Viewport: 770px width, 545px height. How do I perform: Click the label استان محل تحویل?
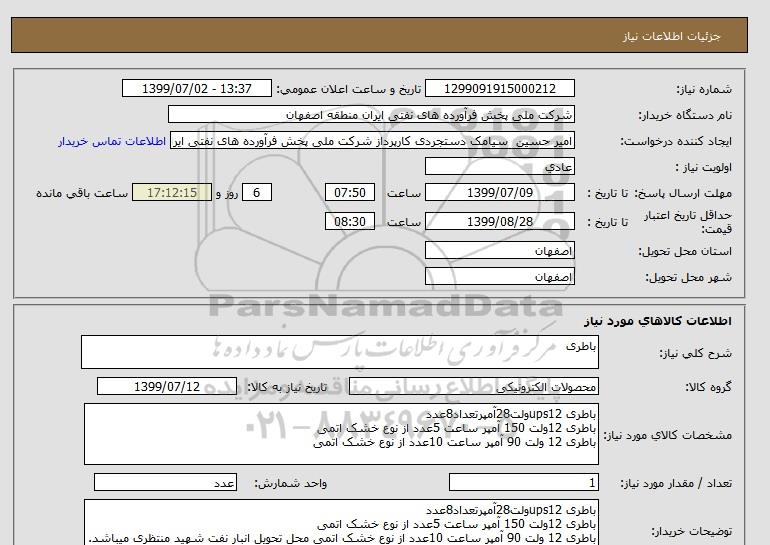[x=685, y=251]
